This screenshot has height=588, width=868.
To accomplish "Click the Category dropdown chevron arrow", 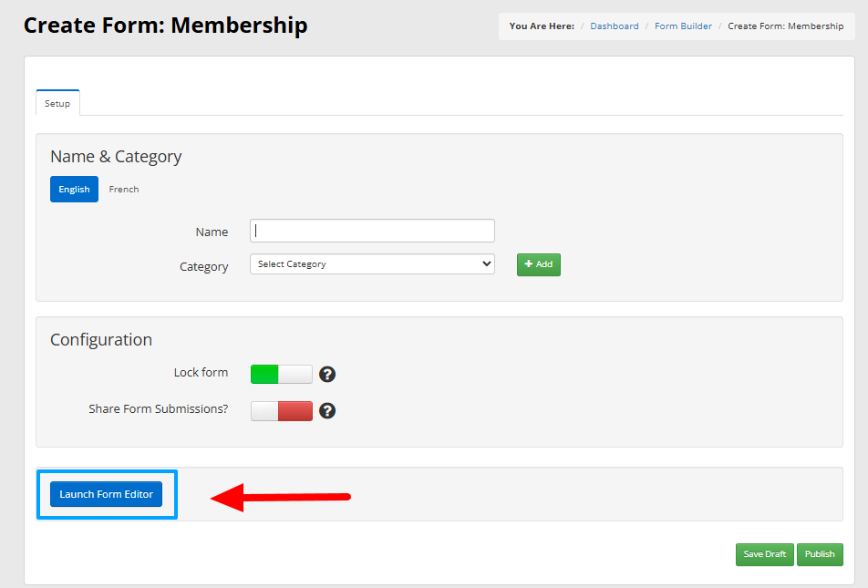I will [x=487, y=263].
